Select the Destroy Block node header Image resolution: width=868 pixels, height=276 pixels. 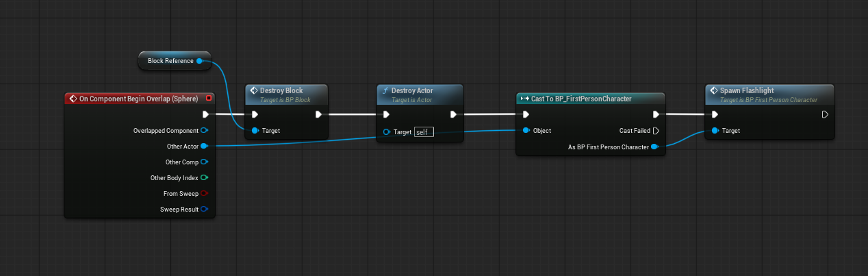[x=287, y=95]
